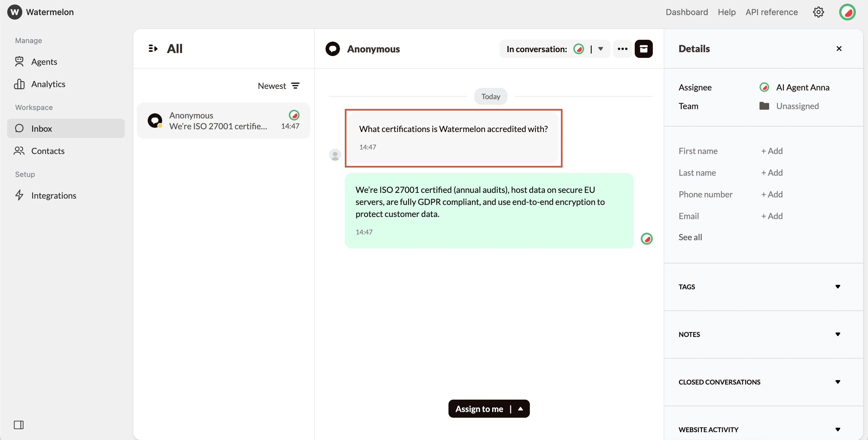Open the In conversation dropdown arrow
868x440 pixels.
click(600, 49)
